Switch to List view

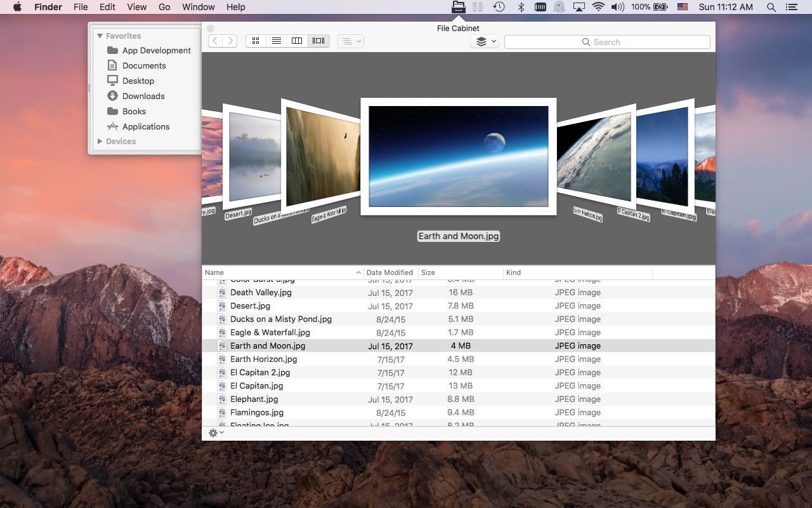tap(276, 41)
